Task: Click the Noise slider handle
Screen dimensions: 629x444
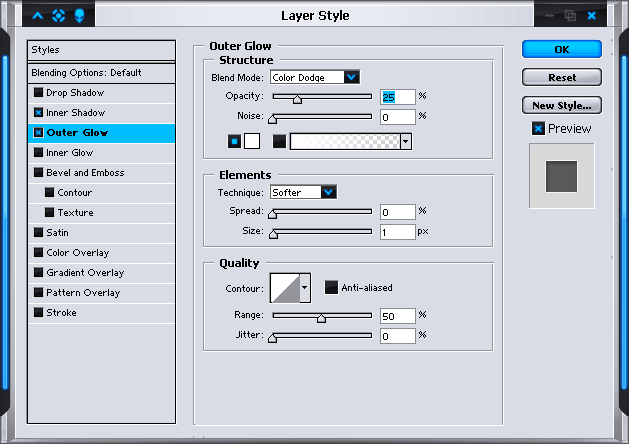Action: (x=272, y=119)
